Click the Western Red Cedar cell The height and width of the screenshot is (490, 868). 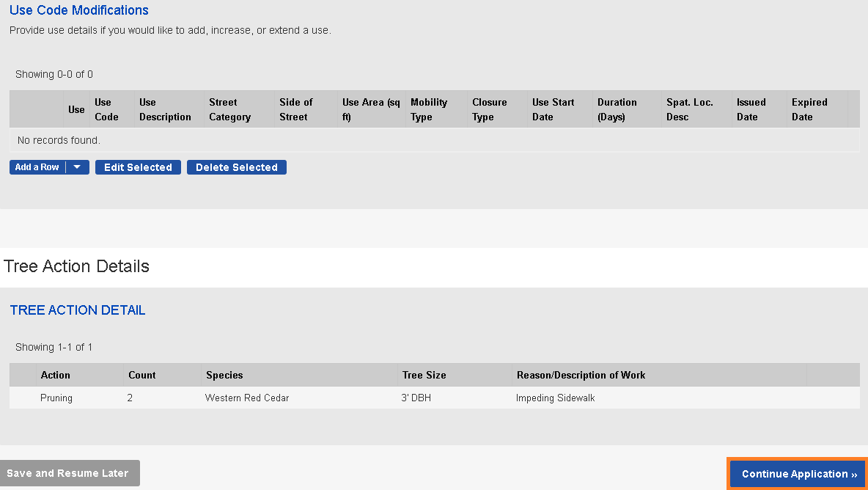[x=247, y=398]
